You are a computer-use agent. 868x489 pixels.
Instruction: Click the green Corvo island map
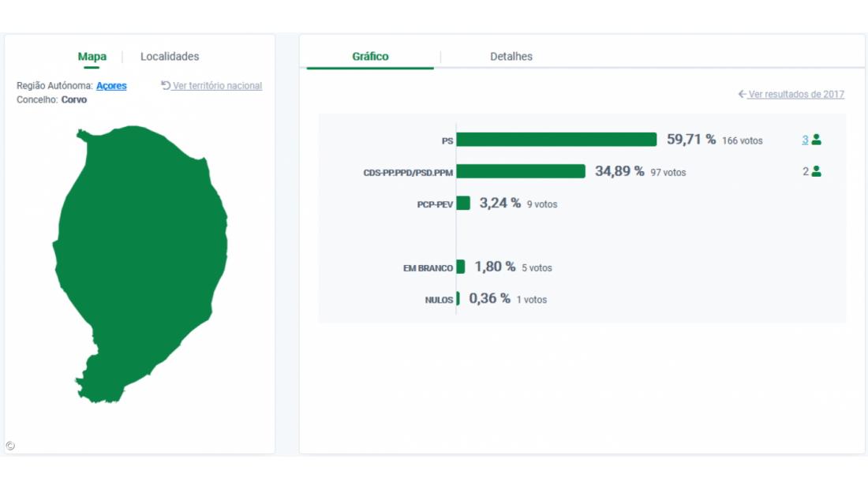(142, 260)
